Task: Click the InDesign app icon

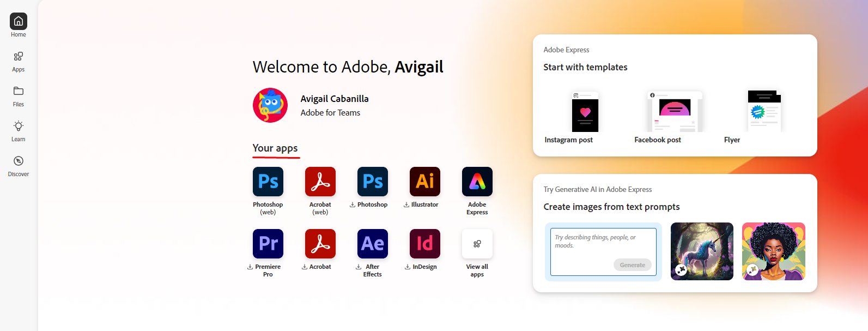Action: click(x=425, y=244)
